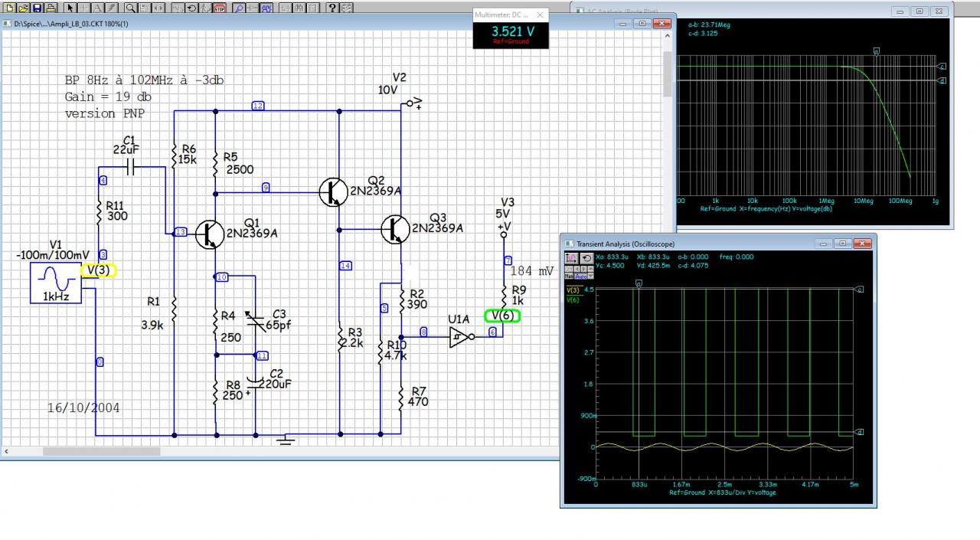Screen dimensions: 980x540
Task: Toggle the Nab button in oscilloscope
Action: [x=569, y=277]
